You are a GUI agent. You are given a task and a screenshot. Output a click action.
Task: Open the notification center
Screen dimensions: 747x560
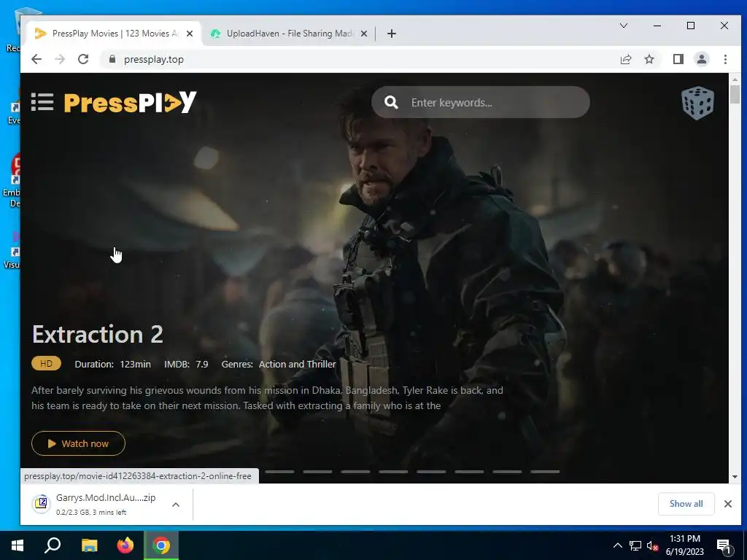pos(724,546)
